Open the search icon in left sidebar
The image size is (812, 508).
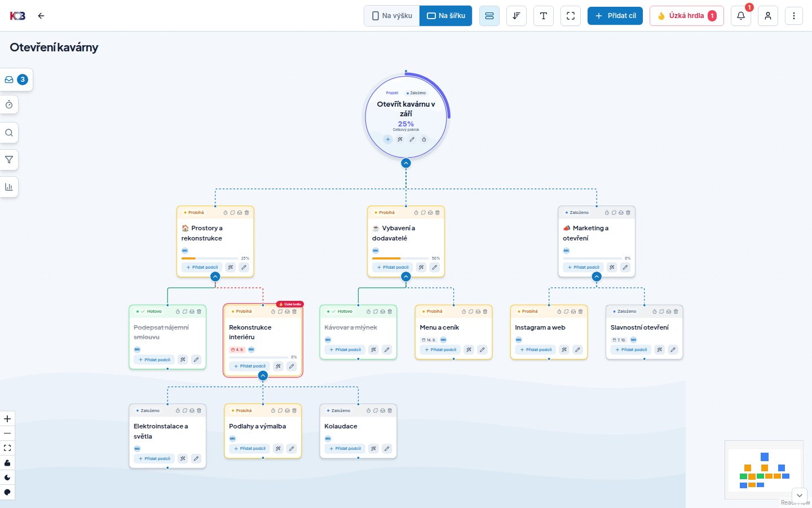(x=9, y=133)
